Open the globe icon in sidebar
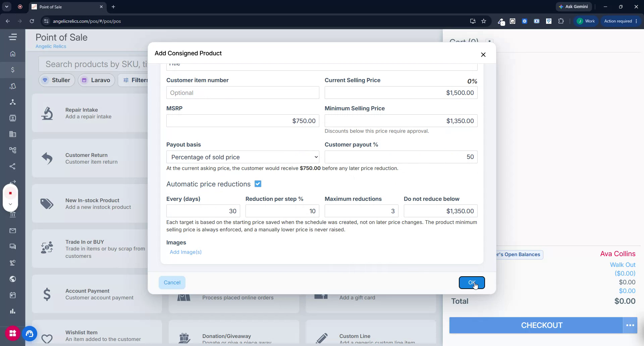Image resolution: width=644 pixels, height=346 pixels. tap(13, 279)
